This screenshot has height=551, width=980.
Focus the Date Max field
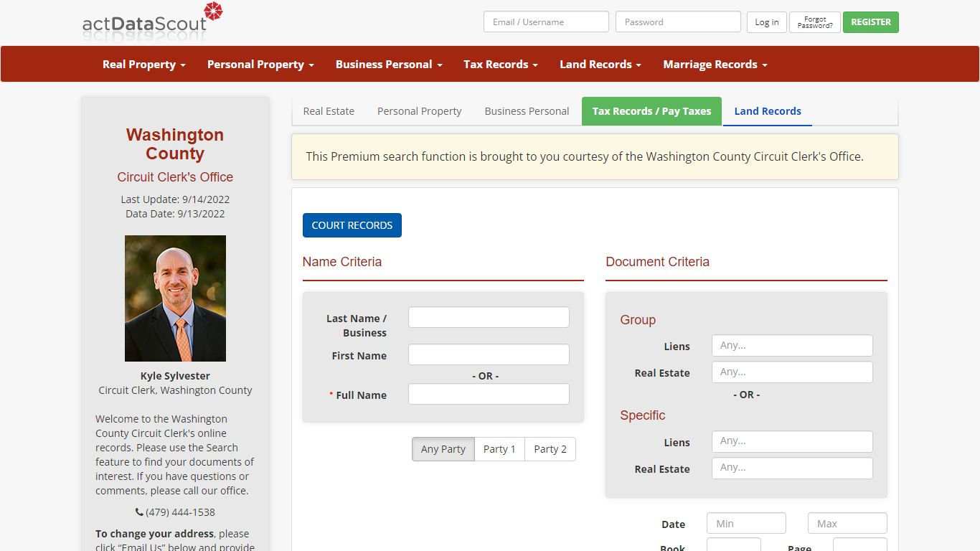847,523
